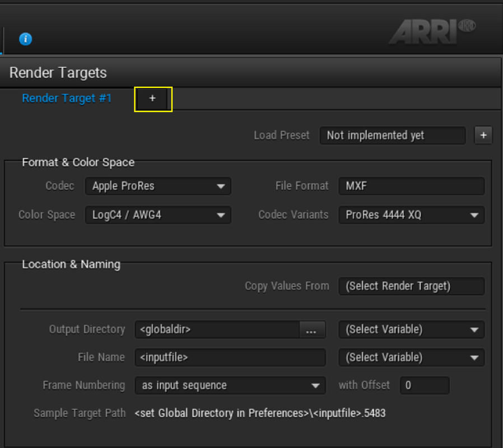Screen dimensions: 503x448
Task: Click the Render Targets panel heading
Action: coord(58,73)
